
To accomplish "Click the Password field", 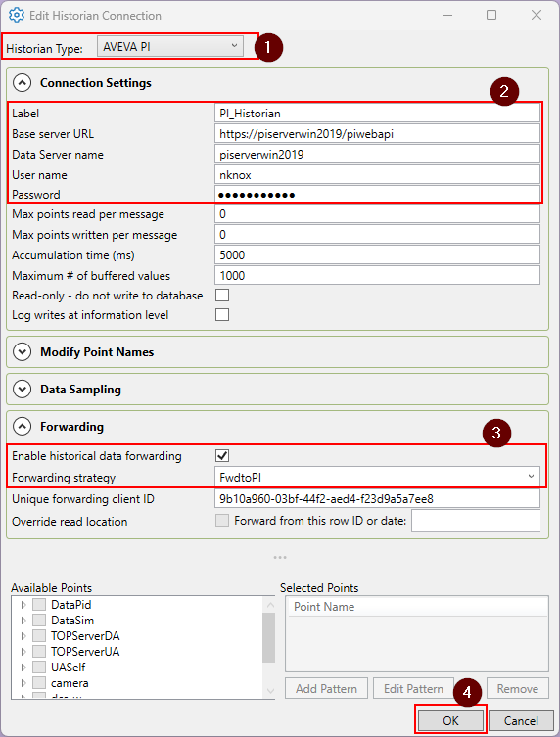I will pyautogui.click(x=377, y=195).
